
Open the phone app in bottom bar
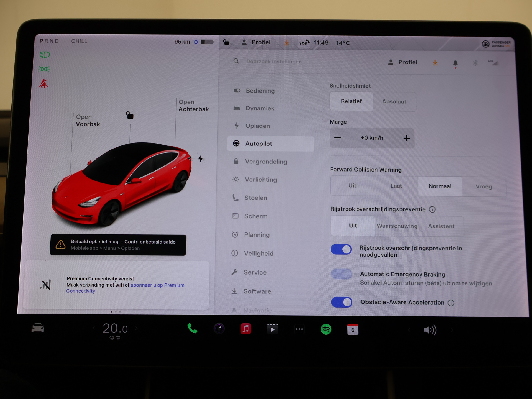[192, 329]
